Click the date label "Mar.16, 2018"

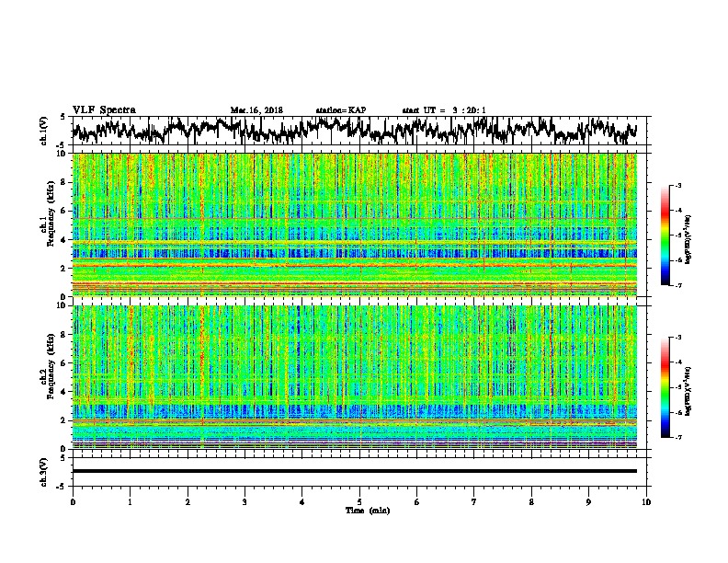pyautogui.click(x=256, y=110)
